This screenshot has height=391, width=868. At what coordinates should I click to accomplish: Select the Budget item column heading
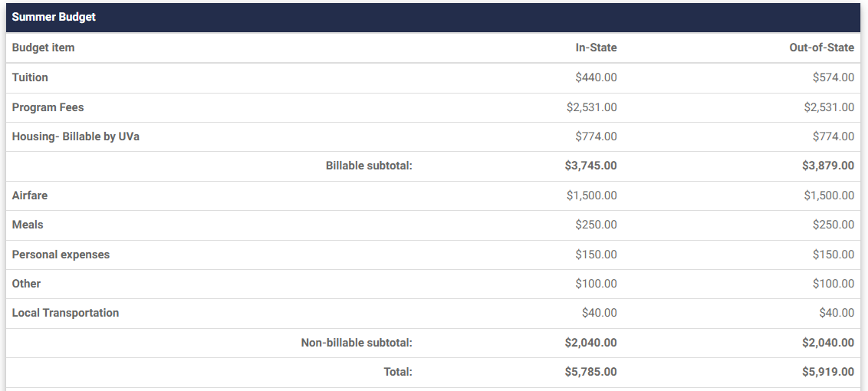(43, 48)
